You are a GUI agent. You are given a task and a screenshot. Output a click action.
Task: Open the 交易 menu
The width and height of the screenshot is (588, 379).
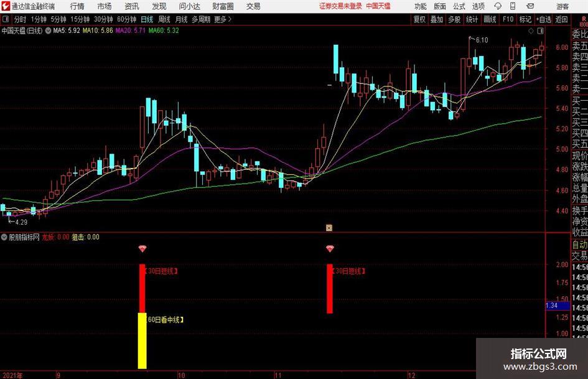click(253, 6)
